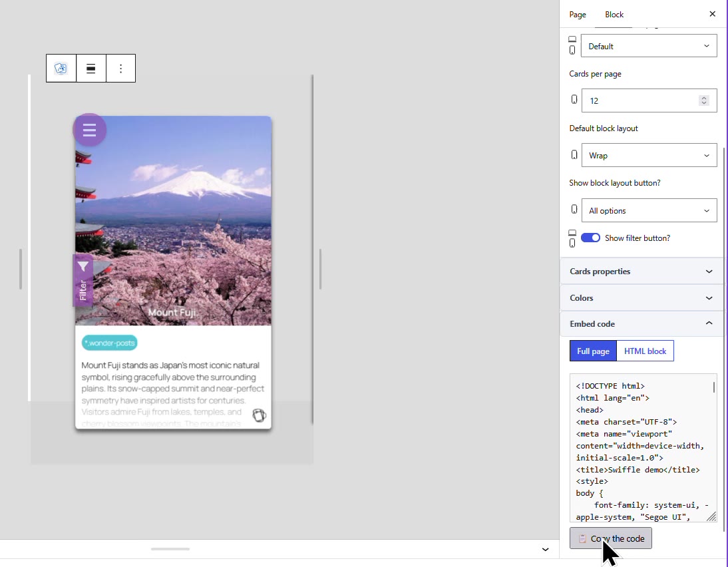
Task: Expand the Colors panel
Action: (x=641, y=297)
